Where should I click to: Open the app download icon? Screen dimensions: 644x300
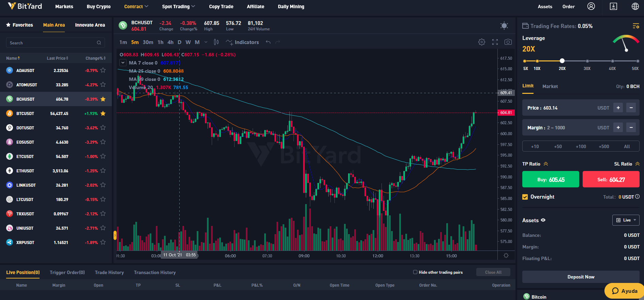pyautogui.click(x=613, y=6)
